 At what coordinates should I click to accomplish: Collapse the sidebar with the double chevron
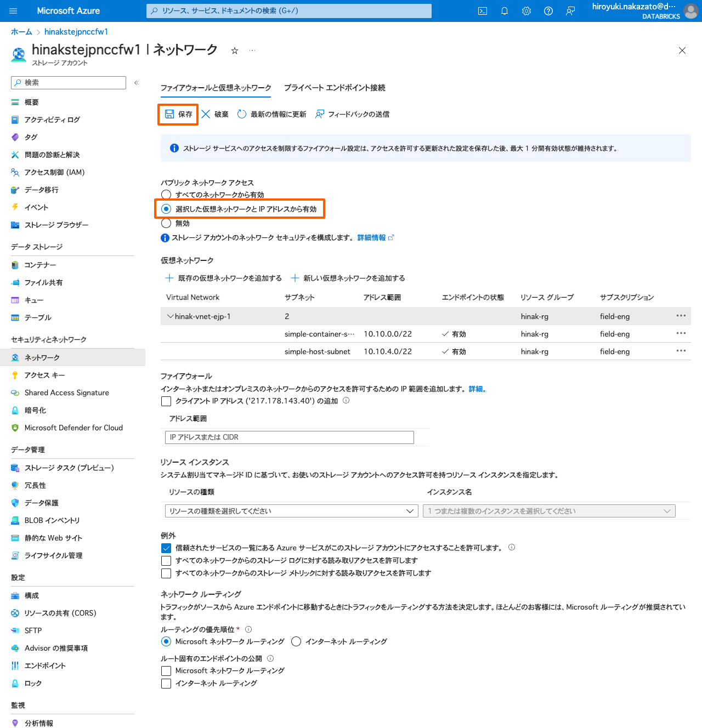(x=137, y=83)
